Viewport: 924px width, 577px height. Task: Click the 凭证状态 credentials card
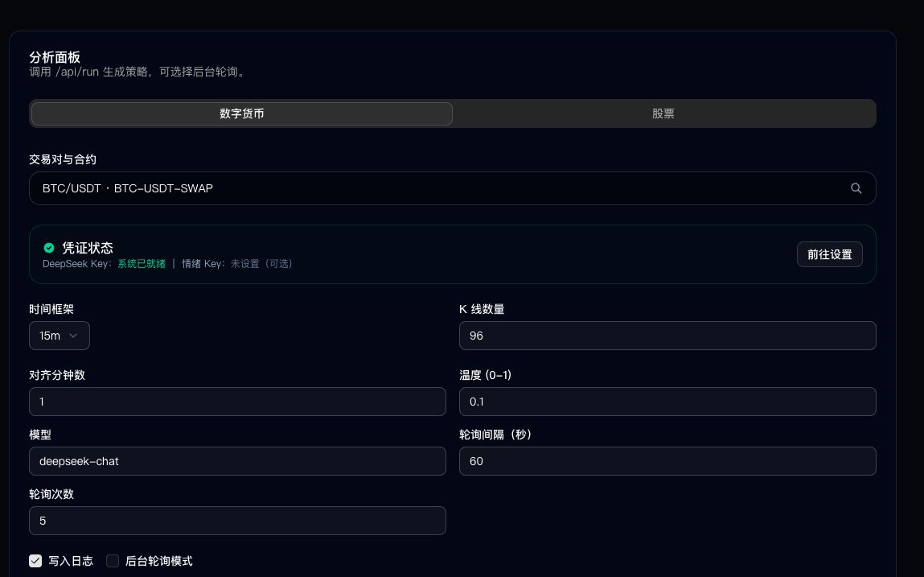click(x=453, y=254)
